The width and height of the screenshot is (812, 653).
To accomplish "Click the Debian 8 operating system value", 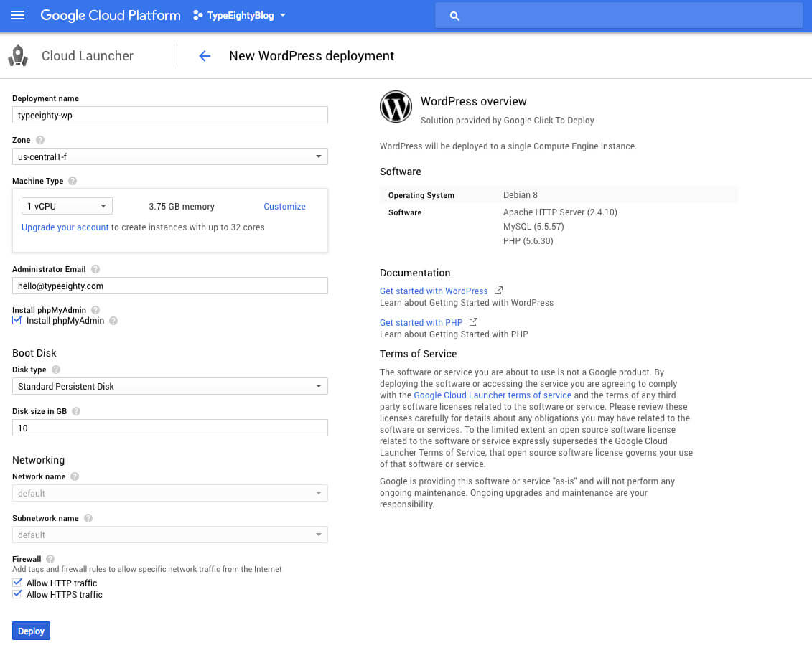I will (x=520, y=195).
